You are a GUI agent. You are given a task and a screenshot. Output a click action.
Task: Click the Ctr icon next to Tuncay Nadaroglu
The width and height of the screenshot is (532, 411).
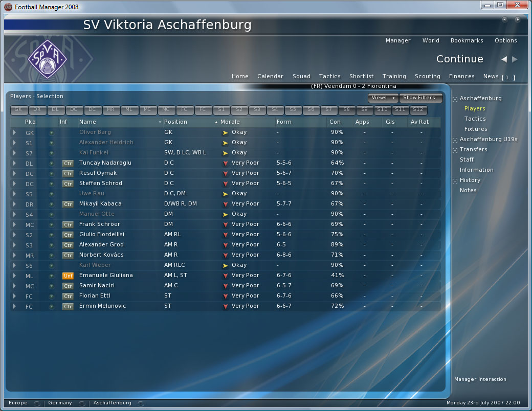(x=68, y=163)
